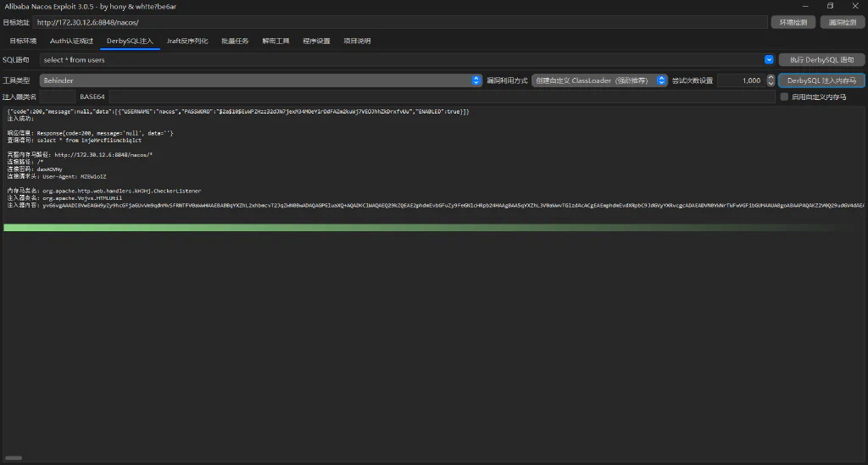This screenshot has height=465, width=868.
Task: Increase the retry count with up arrow
Action: point(771,77)
